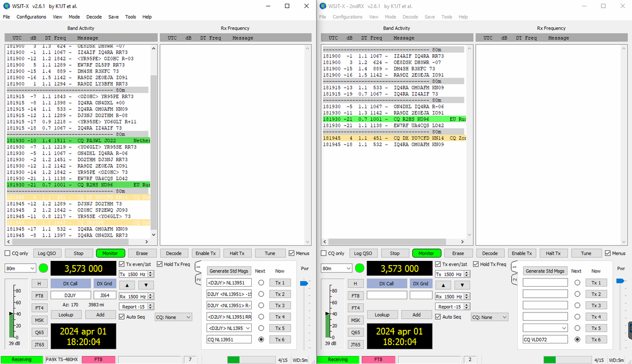
Task: Click Stop button in left window
Action: (78, 253)
